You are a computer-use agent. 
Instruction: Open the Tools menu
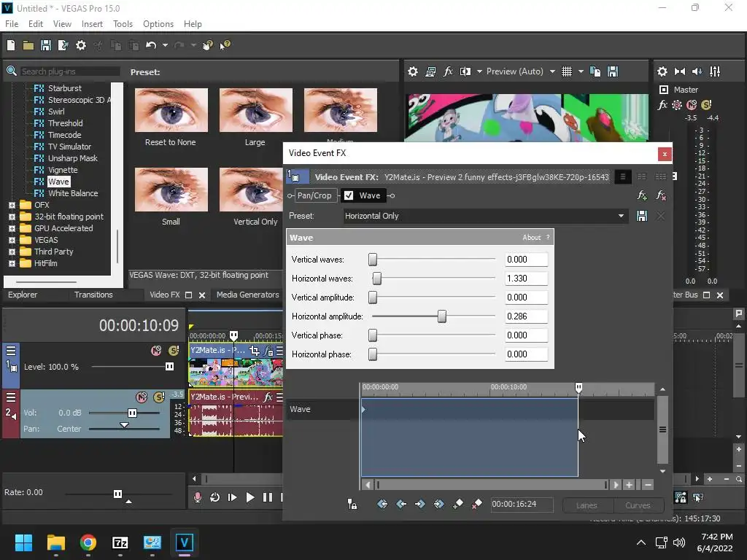(123, 24)
